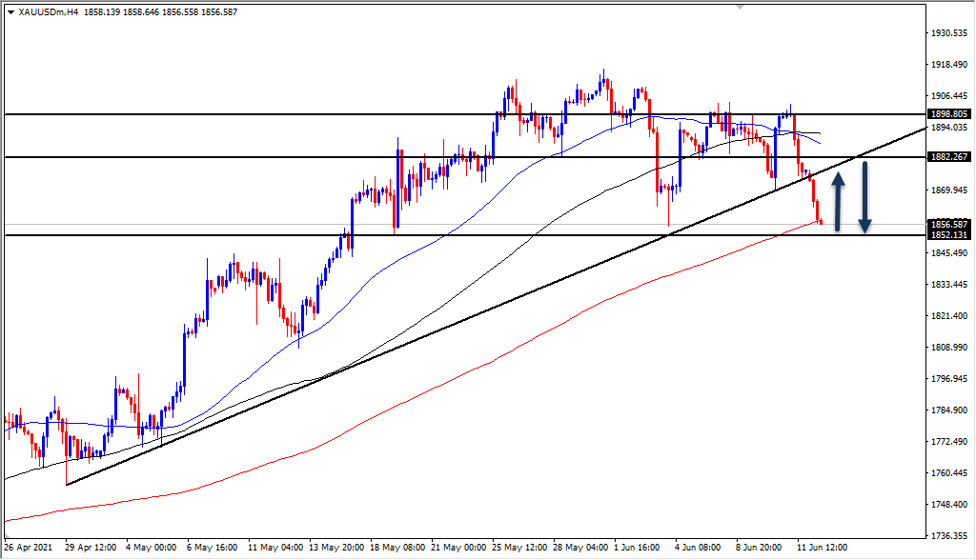The height and width of the screenshot is (560, 976).
Task: Click the gray chart shift triangle marker
Action: [x=740, y=7]
